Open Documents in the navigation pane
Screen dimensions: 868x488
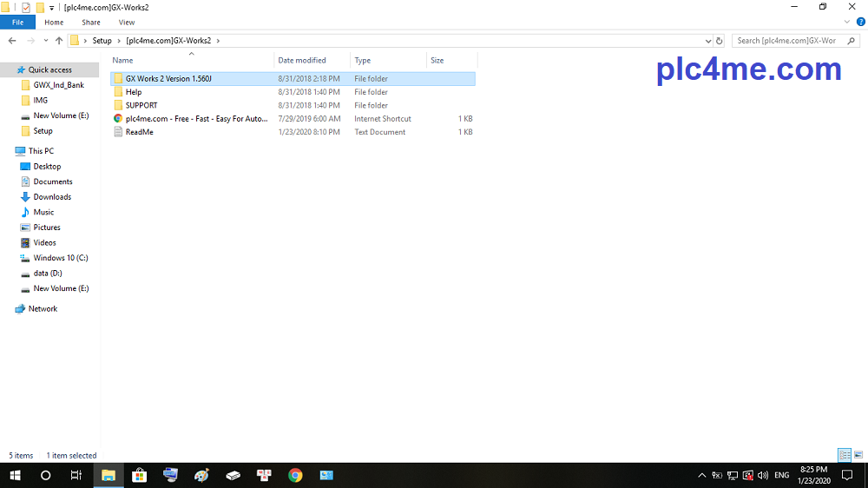(53, 181)
